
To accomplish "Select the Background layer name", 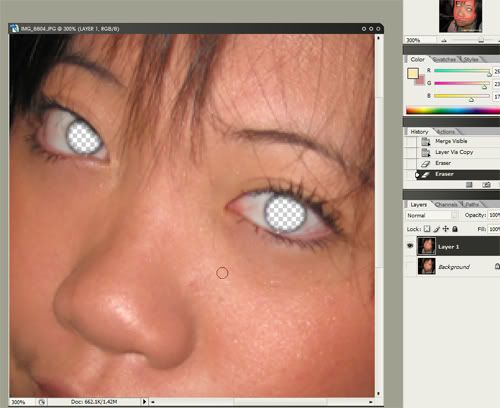I will 454,267.
